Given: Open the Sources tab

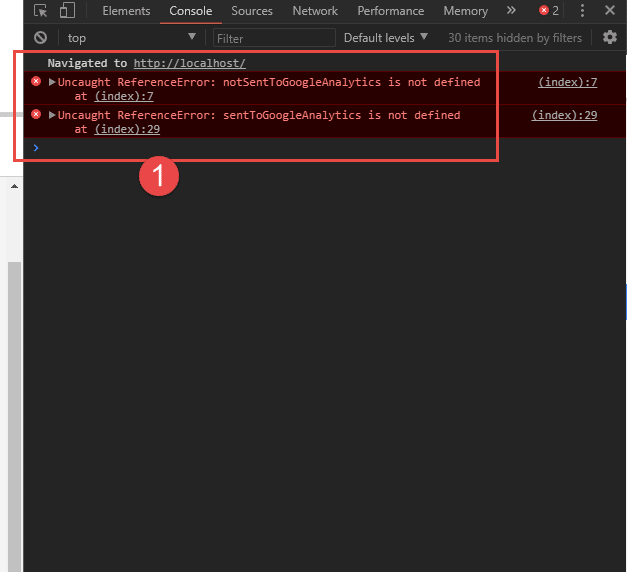Looking at the screenshot, I should pyautogui.click(x=252, y=11).
